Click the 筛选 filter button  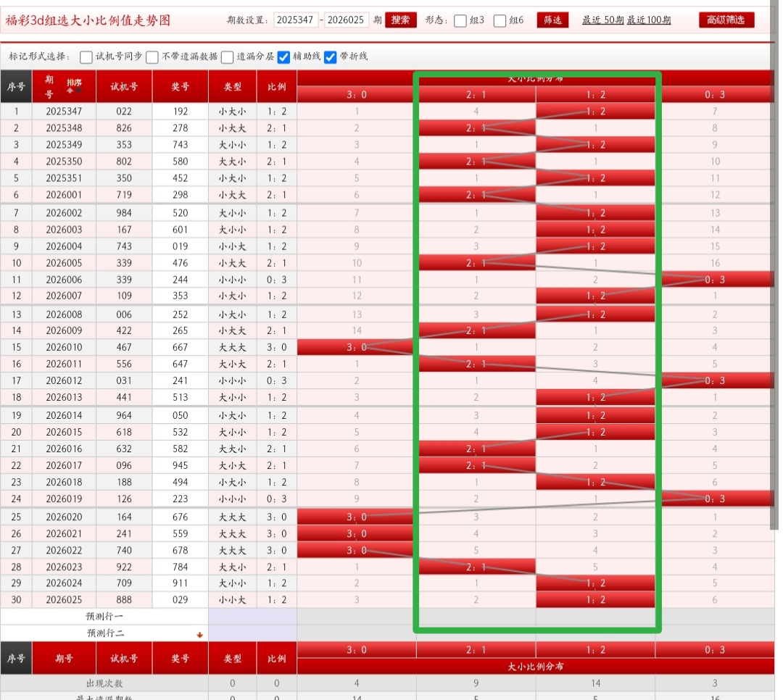[552, 20]
